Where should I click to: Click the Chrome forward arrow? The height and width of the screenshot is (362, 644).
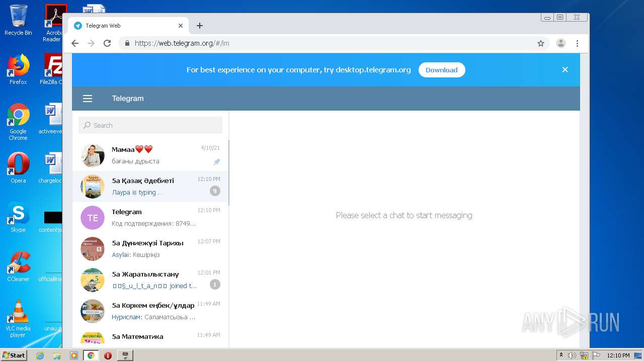coord(91,43)
